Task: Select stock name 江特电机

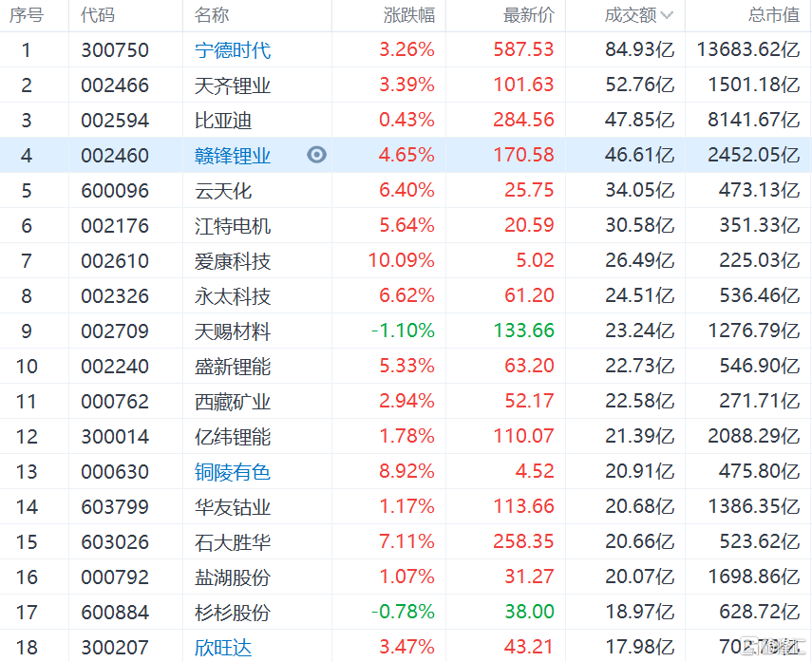Action: pos(233,226)
